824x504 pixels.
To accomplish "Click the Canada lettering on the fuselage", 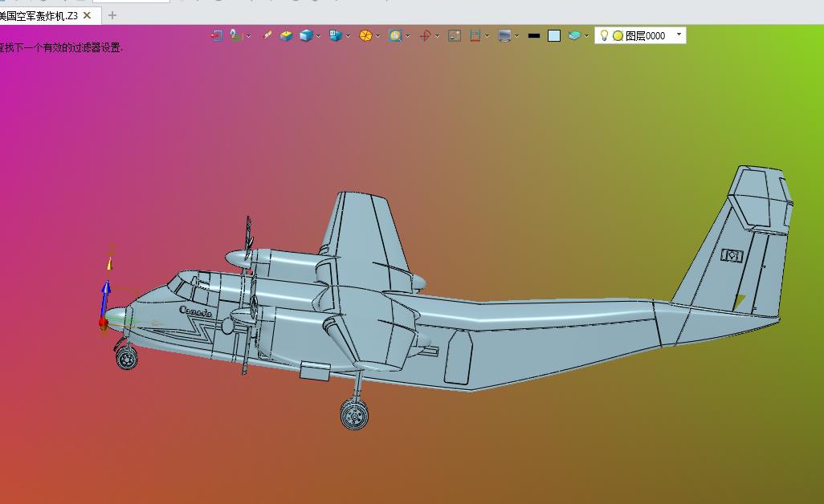I will pyautogui.click(x=195, y=312).
